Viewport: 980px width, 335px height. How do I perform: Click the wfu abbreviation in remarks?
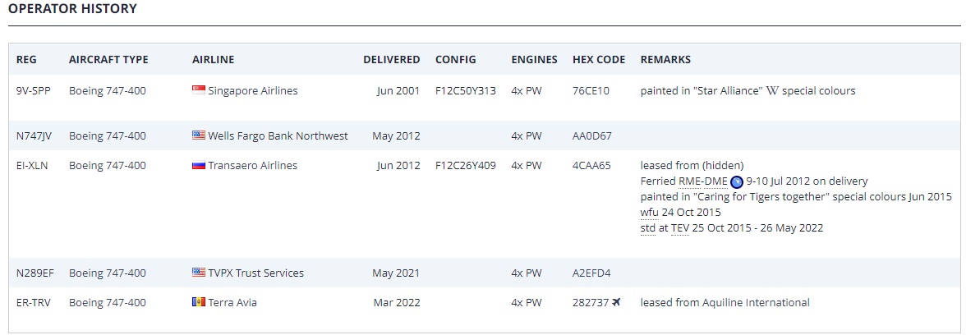tap(650, 212)
